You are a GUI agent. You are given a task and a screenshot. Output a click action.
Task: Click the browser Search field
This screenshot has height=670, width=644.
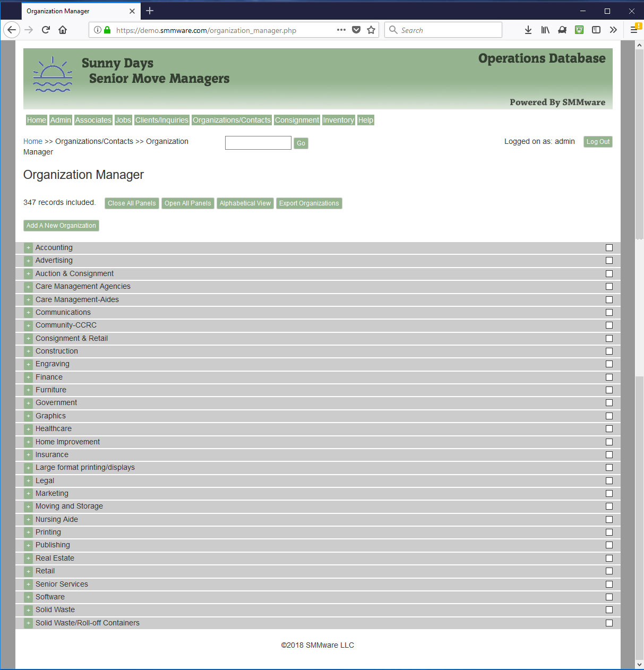click(443, 30)
